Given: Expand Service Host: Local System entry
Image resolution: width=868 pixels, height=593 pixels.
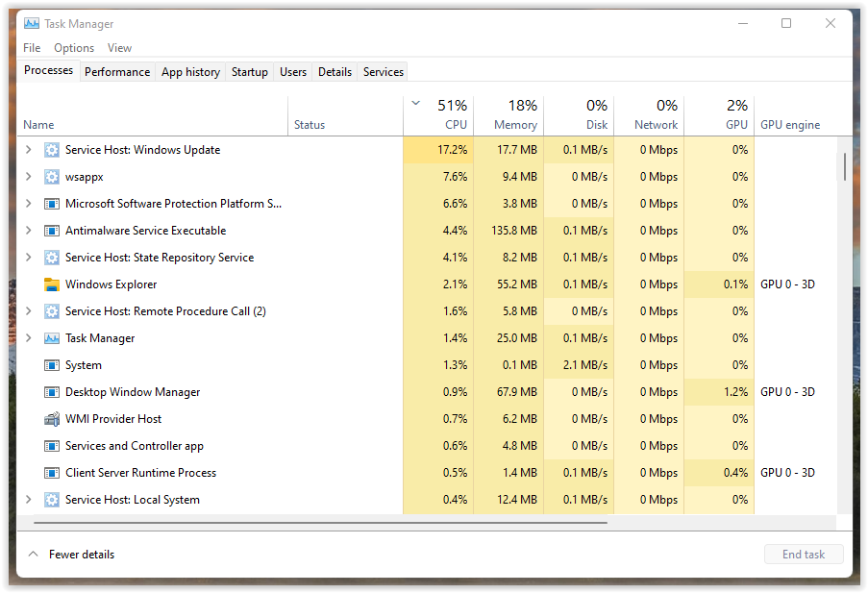Looking at the screenshot, I should coord(28,500).
